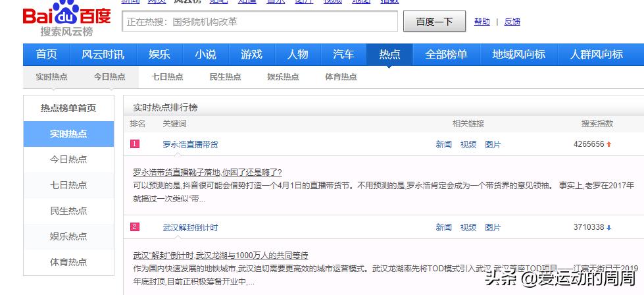Choose 今日热点 in the left sidebar
The height and width of the screenshot is (295, 644).
(x=68, y=159)
